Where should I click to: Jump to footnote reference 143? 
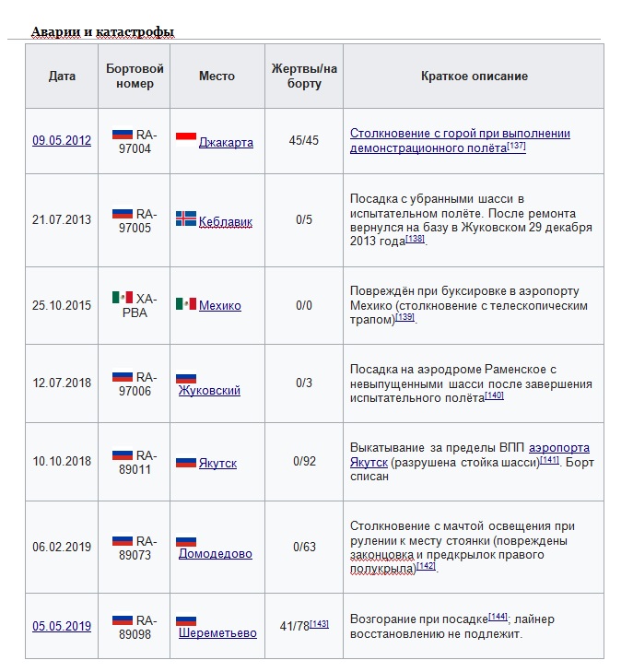click(x=319, y=624)
